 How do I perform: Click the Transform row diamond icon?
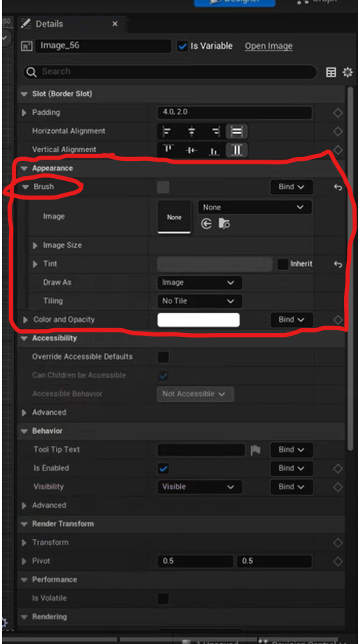pyautogui.click(x=338, y=543)
